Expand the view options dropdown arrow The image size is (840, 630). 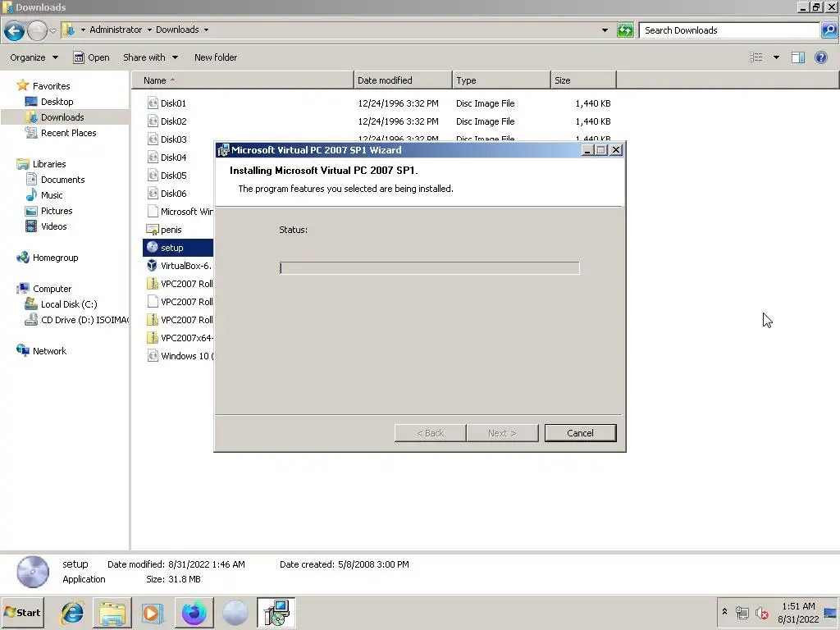(x=776, y=57)
